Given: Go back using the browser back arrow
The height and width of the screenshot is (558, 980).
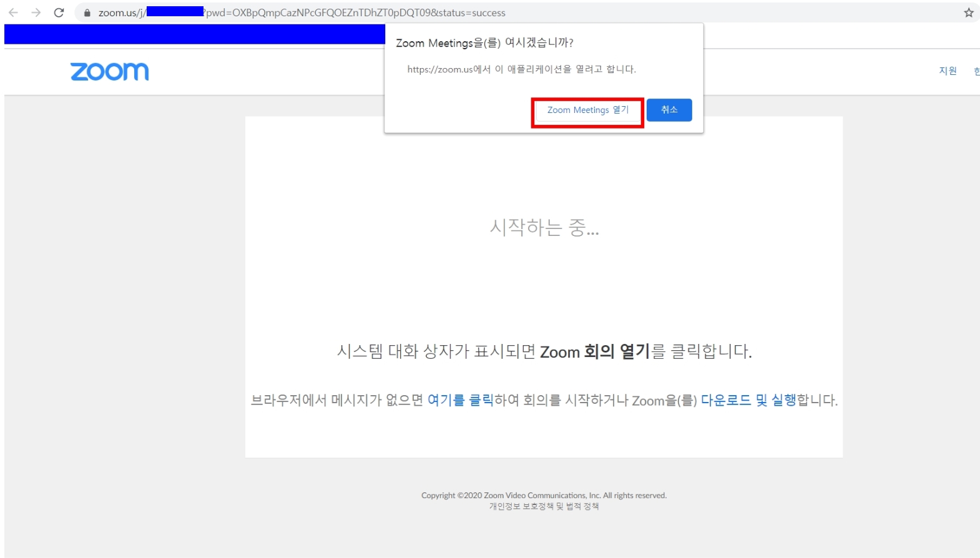Looking at the screenshot, I should click(x=13, y=12).
